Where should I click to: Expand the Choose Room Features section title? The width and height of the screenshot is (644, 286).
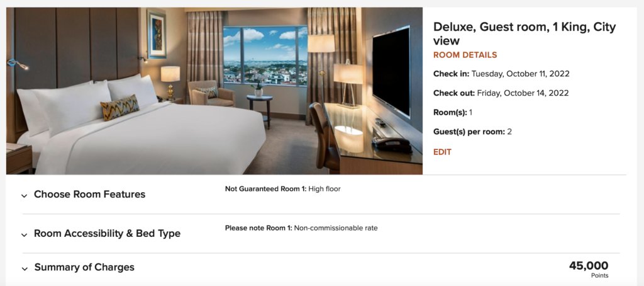click(x=89, y=194)
